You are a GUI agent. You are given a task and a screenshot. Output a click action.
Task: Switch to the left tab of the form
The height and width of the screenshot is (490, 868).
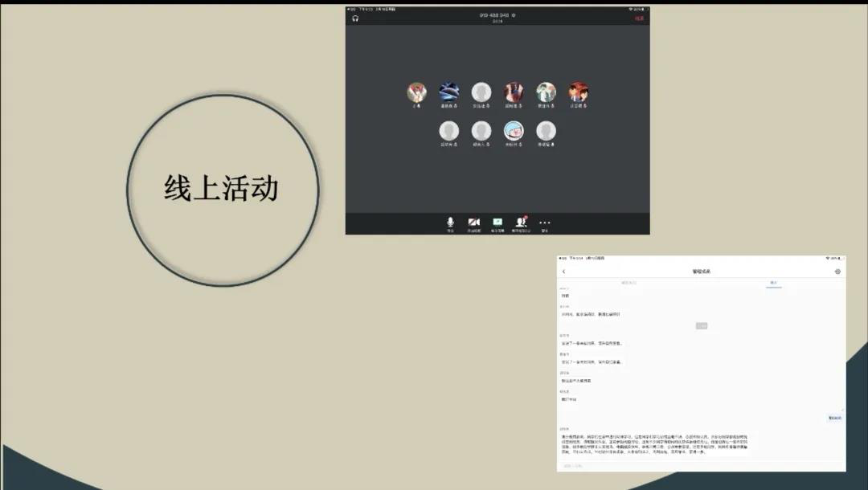tap(631, 283)
